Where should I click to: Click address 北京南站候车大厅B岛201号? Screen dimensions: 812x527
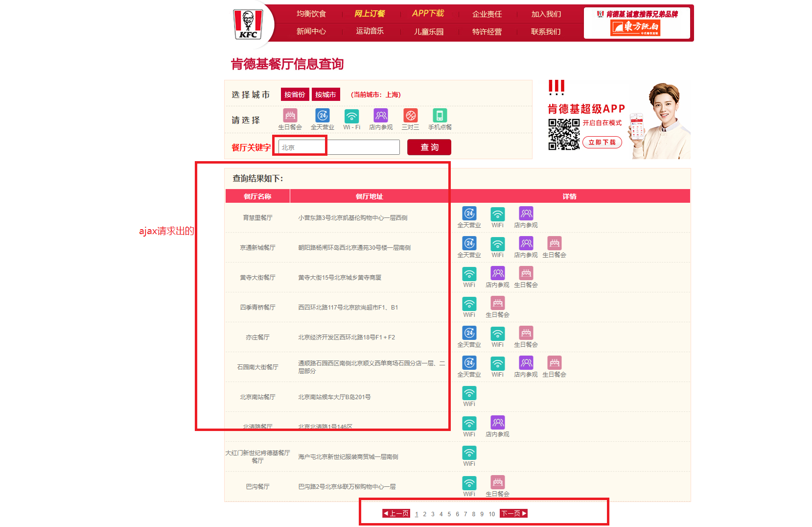334,397
